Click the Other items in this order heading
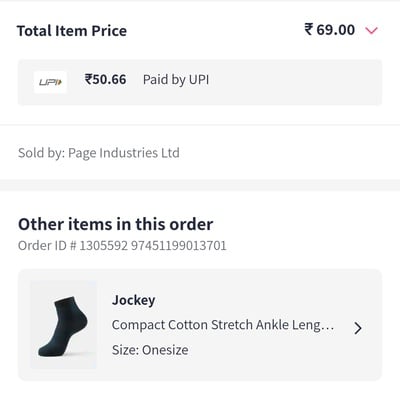 point(116,224)
